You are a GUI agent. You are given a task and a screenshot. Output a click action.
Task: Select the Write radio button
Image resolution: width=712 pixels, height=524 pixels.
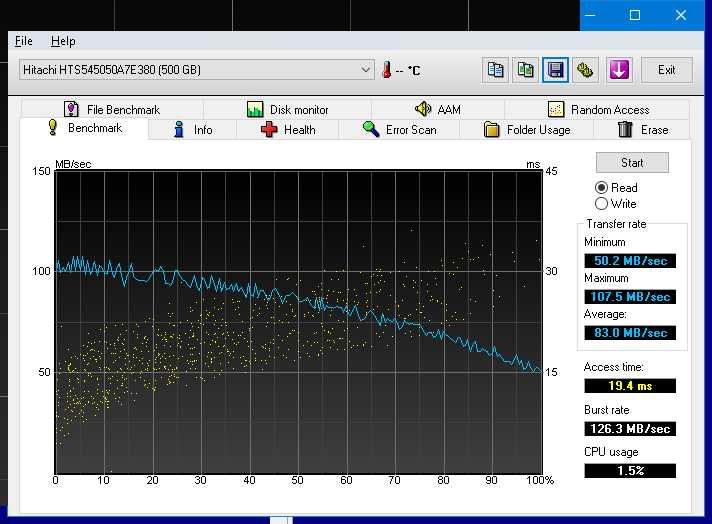tap(601, 203)
